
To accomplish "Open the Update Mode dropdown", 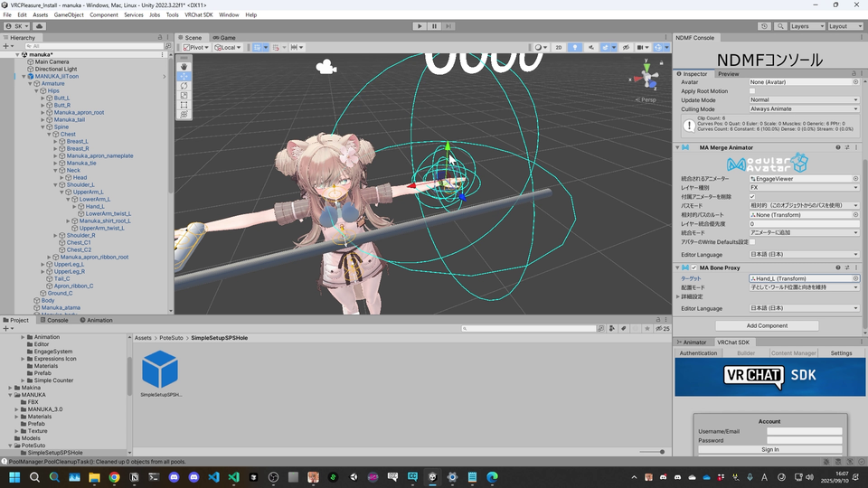I will (x=804, y=100).
